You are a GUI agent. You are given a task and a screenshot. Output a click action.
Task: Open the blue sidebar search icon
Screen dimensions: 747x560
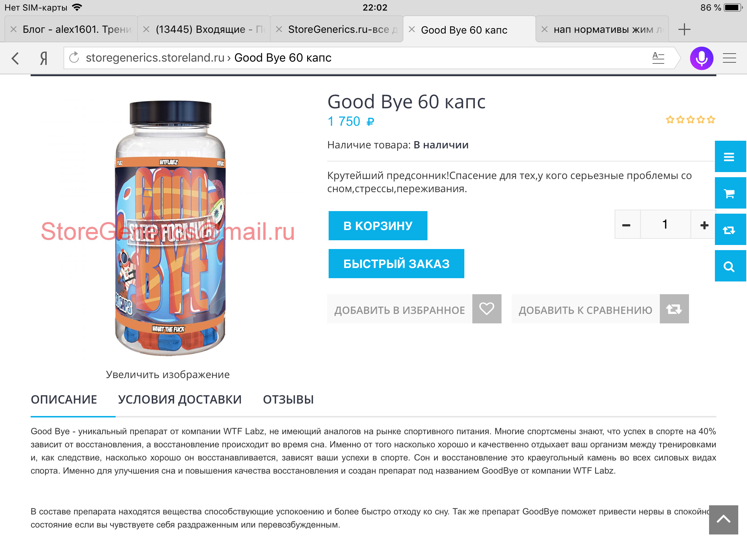(729, 266)
